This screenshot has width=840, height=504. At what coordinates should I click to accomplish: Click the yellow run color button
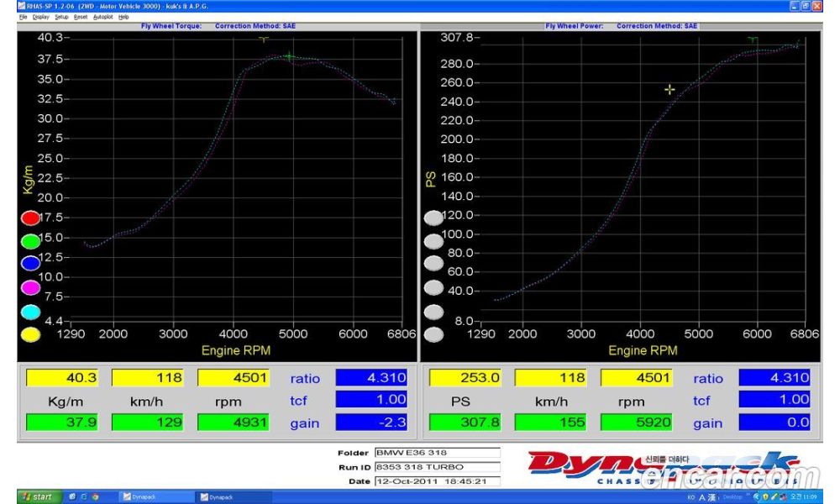point(30,334)
